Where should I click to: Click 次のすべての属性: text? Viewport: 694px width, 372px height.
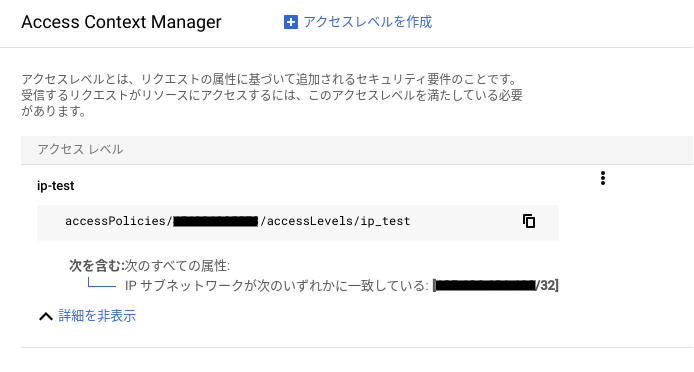pyautogui.click(x=177, y=266)
